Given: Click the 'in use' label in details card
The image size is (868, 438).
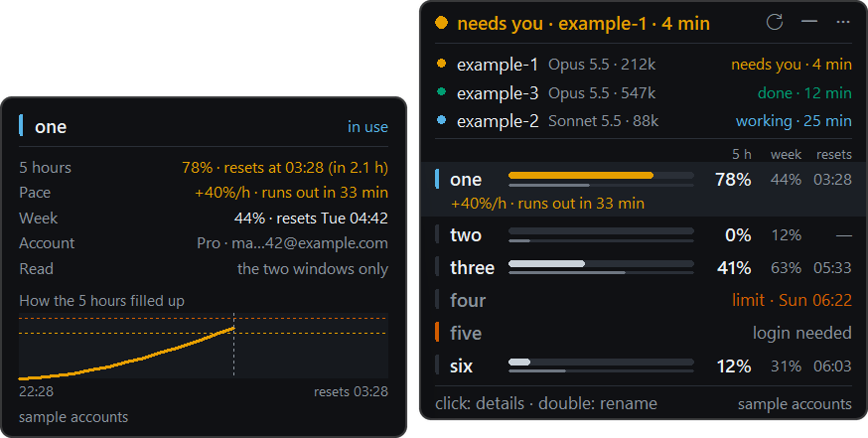Looking at the screenshot, I should coord(367,127).
